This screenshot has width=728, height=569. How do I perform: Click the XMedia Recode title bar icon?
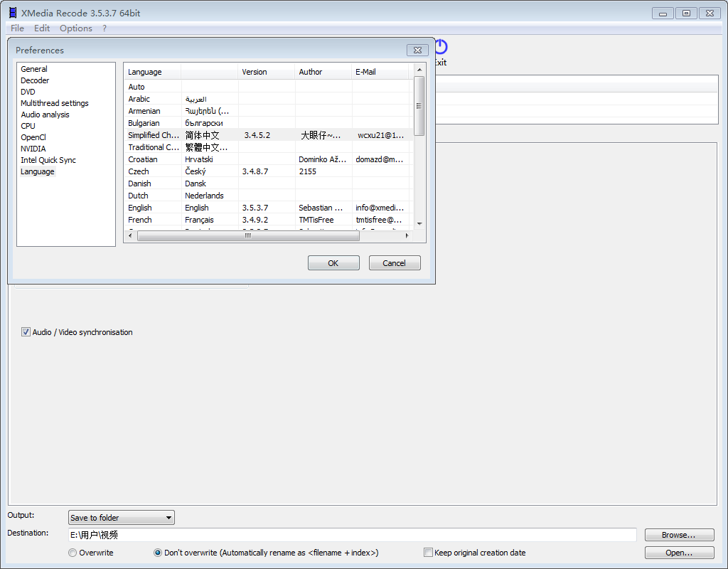click(13, 13)
